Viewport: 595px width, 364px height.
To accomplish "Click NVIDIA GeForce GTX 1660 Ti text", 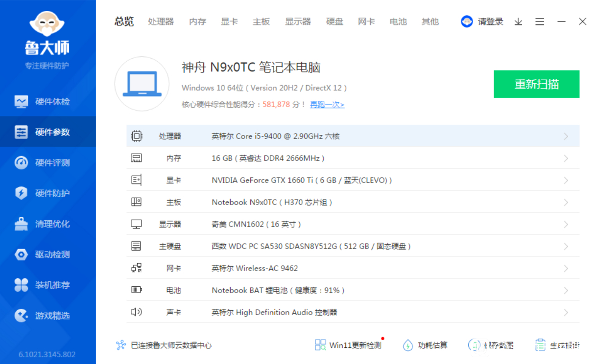I will click(302, 181).
